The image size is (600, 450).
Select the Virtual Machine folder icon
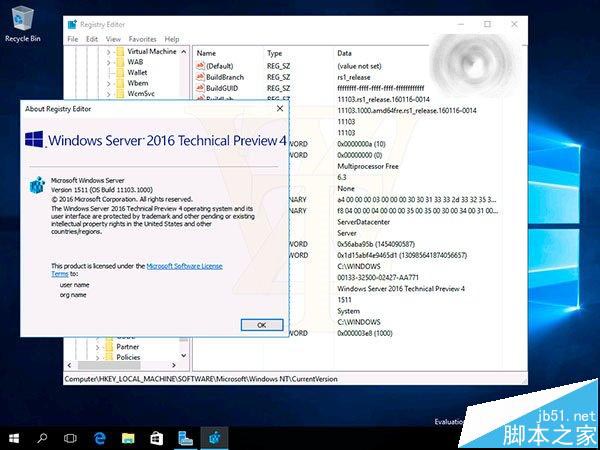coord(120,51)
